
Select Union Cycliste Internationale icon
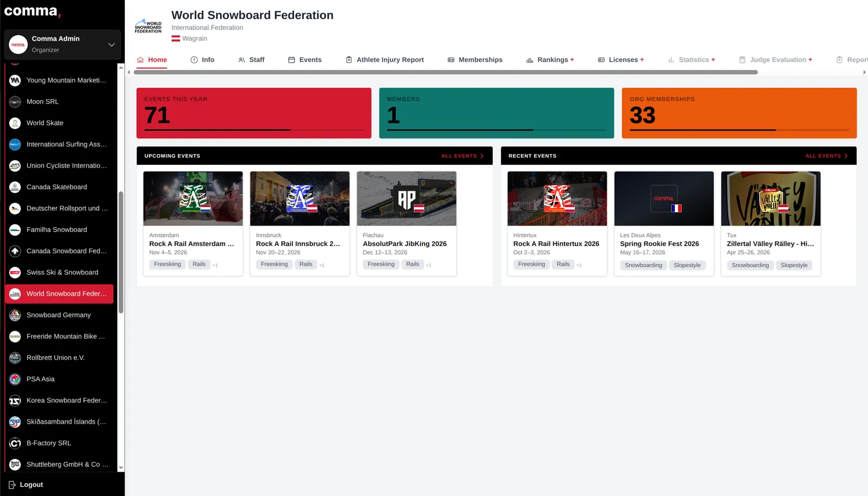(x=15, y=166)
